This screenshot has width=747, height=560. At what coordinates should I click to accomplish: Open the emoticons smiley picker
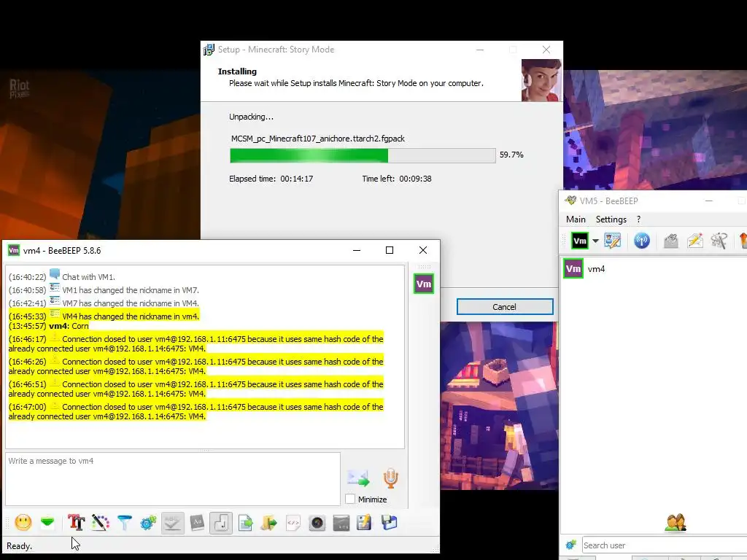tap(23, 522)
